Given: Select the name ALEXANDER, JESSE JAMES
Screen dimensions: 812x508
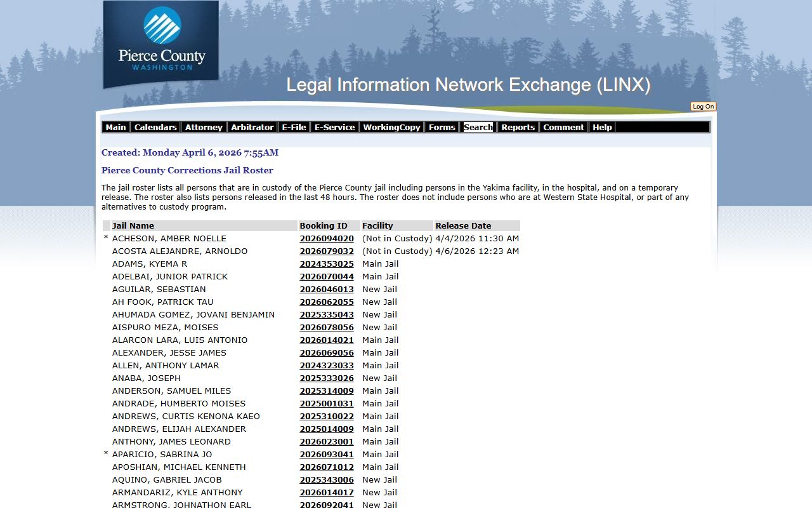Looking at the screenshot, I should pyautogui.click(x=169, y=353).
